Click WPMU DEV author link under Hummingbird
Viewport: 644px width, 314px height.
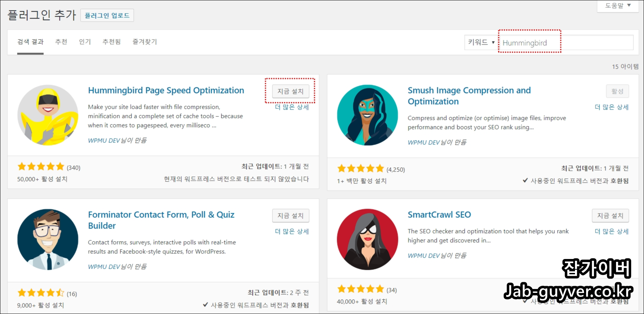[104, 141]
